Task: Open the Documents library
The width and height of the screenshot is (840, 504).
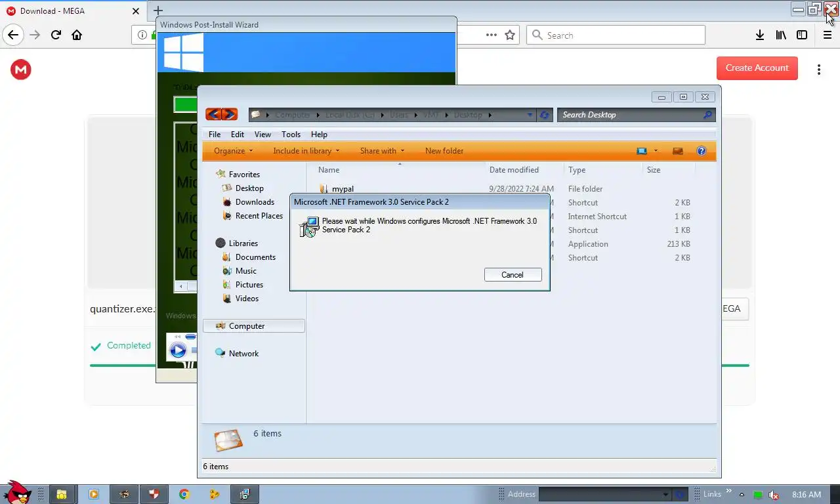Action: click(x=255, y=257)
